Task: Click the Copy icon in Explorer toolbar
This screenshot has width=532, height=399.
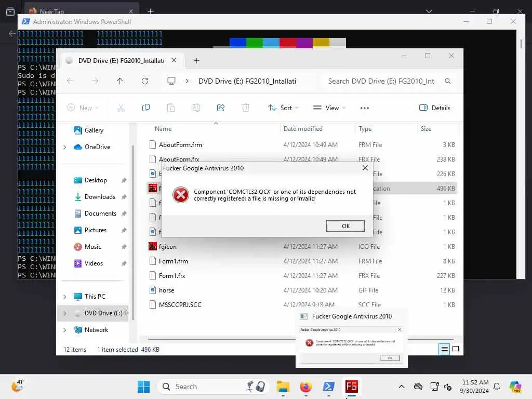Action: [146, 108]
